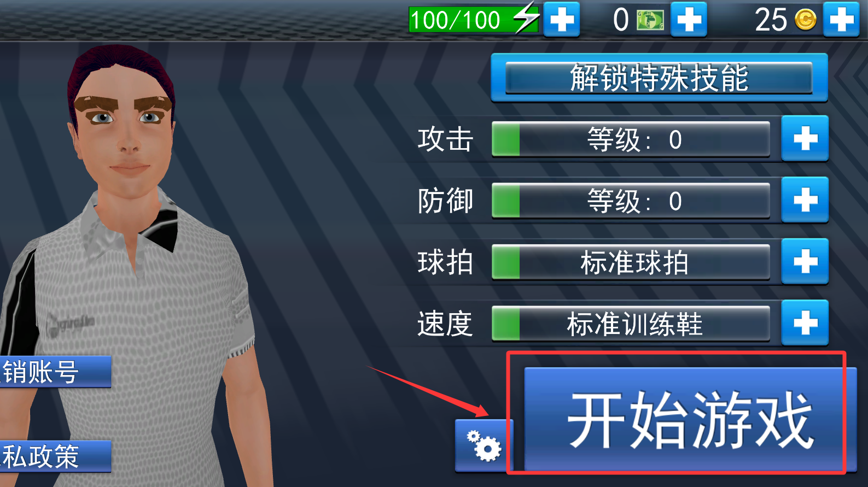Add green cash with its plus button
This screenshot has width=868, height=487.
coord(689,20)
